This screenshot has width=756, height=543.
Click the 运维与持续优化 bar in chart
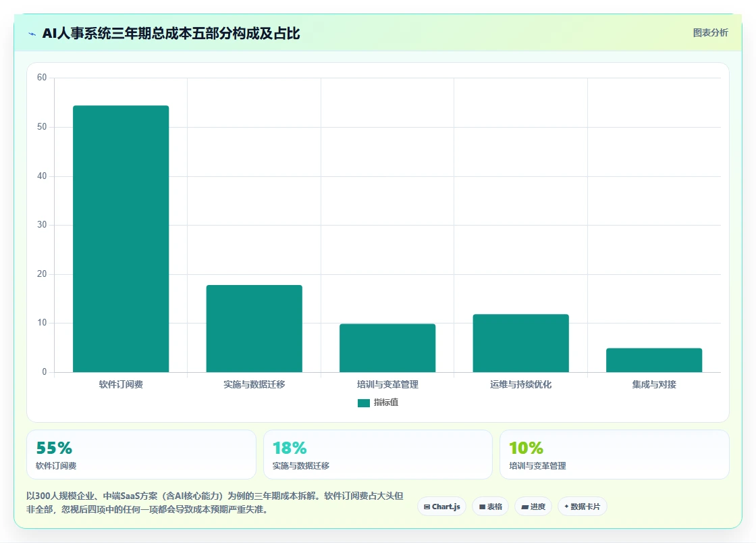click(x=520, y=343)
